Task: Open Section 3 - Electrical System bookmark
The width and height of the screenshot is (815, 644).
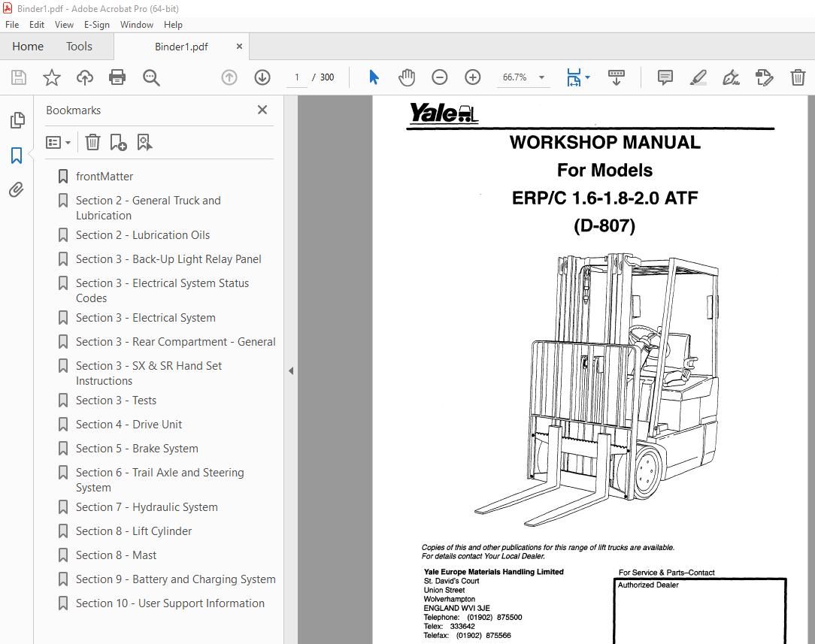Action: (x=146, y=318)
